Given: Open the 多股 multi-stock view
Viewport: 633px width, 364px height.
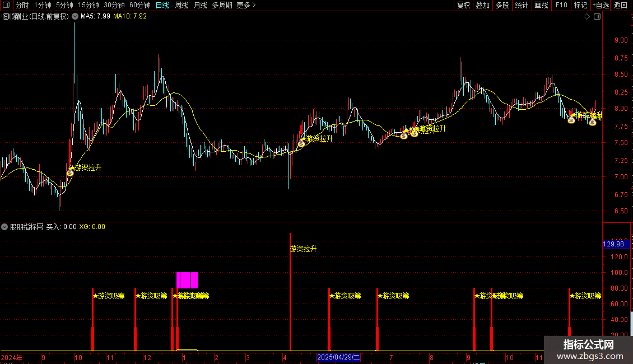Looking at the screenshot, I should point(502,5).
